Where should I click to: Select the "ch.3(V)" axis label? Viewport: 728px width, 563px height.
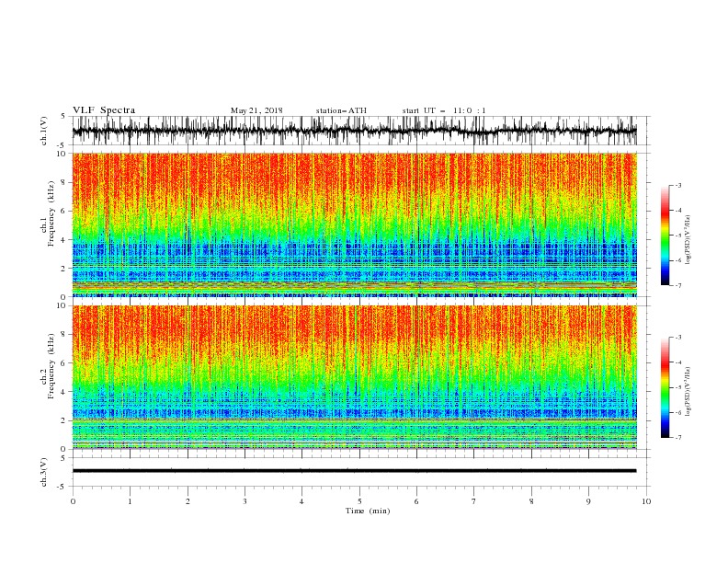tap(44, 472)
